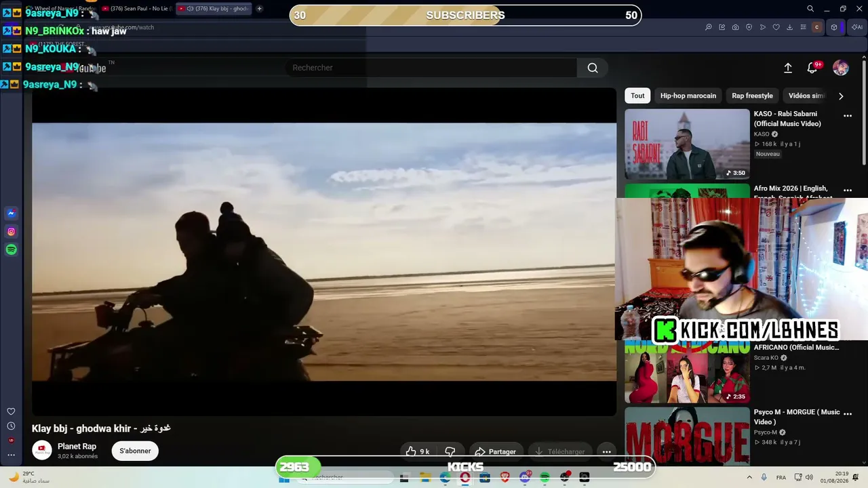The height and width of the screenshot is (488, 868).
Task: Click the YouTube Rechercher search field
Action: tap(431, 68)
